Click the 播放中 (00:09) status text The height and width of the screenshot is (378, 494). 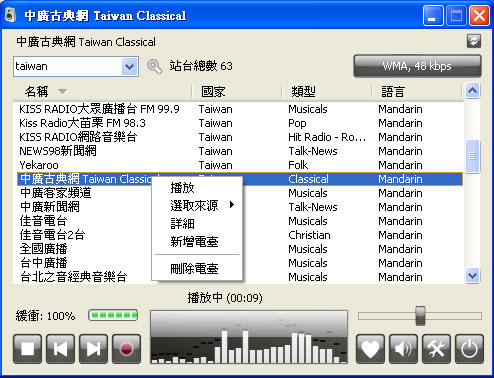pos(225,298)
